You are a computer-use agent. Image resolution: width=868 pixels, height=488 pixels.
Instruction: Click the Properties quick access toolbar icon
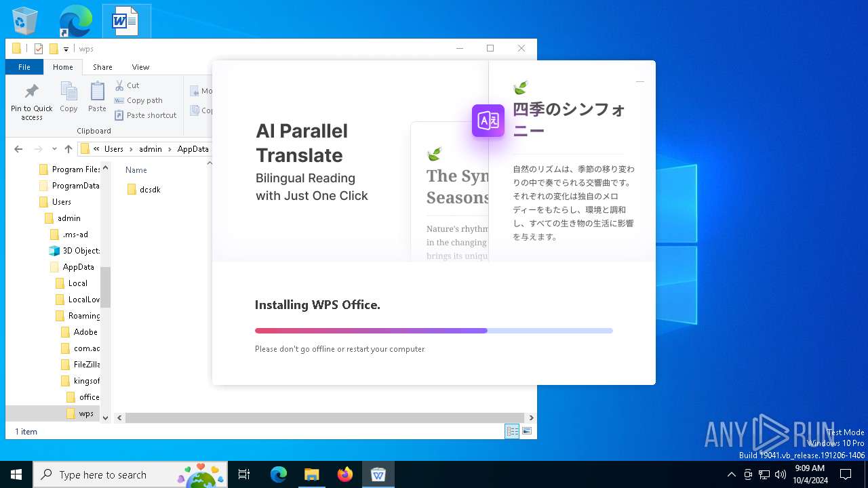tap(39, 49)
